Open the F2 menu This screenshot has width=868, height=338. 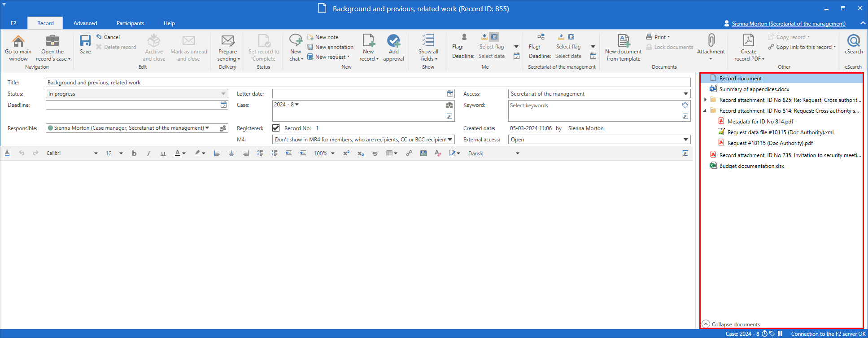pos(13,23)
